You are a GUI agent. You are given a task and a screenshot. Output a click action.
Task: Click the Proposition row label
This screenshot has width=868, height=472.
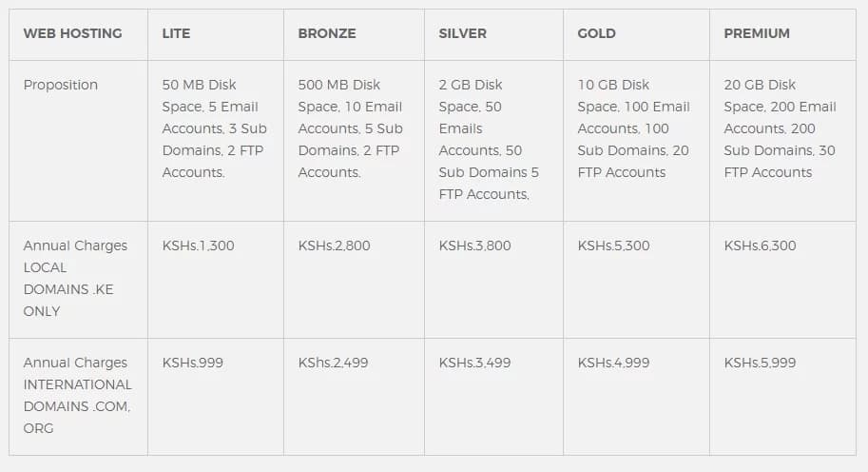point(60,85)
